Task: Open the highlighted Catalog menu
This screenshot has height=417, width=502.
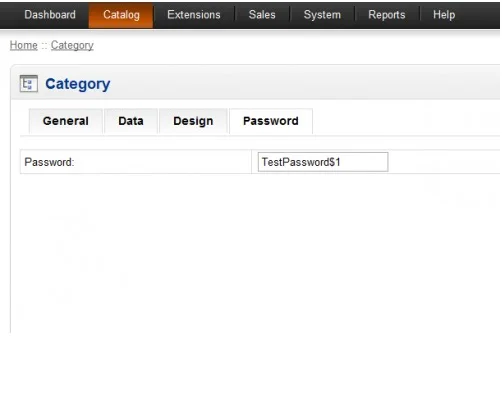Action: pyautogui.click(x=121, y=15)
